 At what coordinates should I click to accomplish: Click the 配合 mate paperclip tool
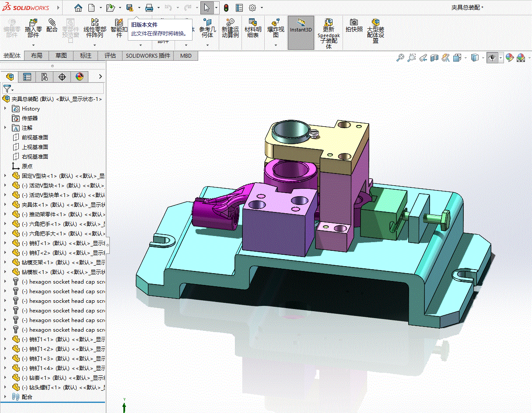pos(52,25)
